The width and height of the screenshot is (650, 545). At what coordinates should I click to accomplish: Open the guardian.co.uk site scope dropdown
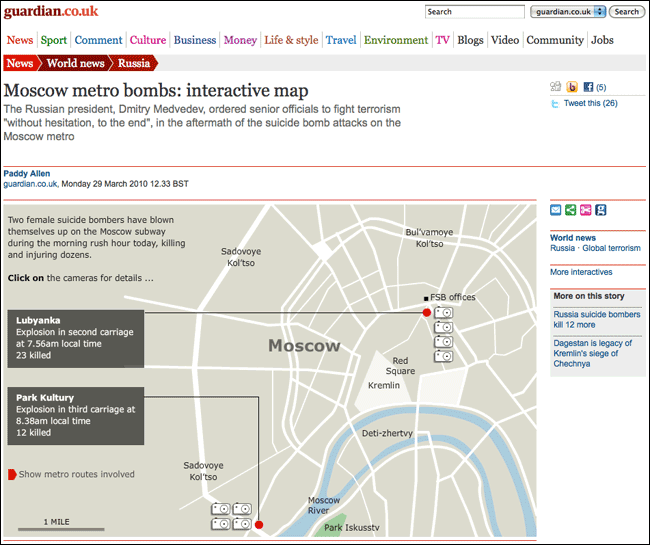coord(568,12)
